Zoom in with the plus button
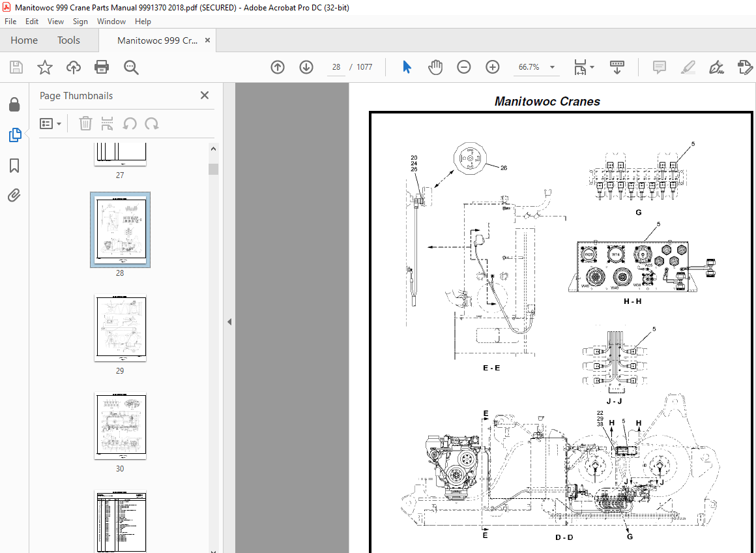Viewport: 756px width, 553px height. point(492,67)
